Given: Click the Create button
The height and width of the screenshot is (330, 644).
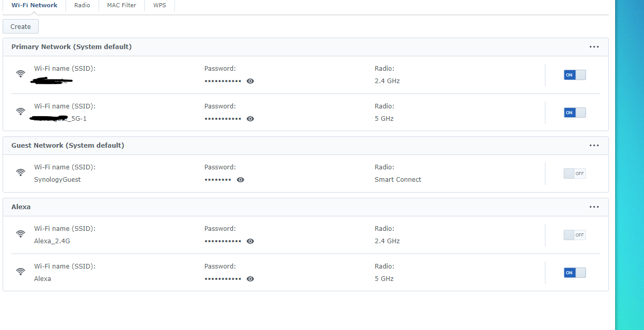Looking at the screenshot, I should 20,26.
